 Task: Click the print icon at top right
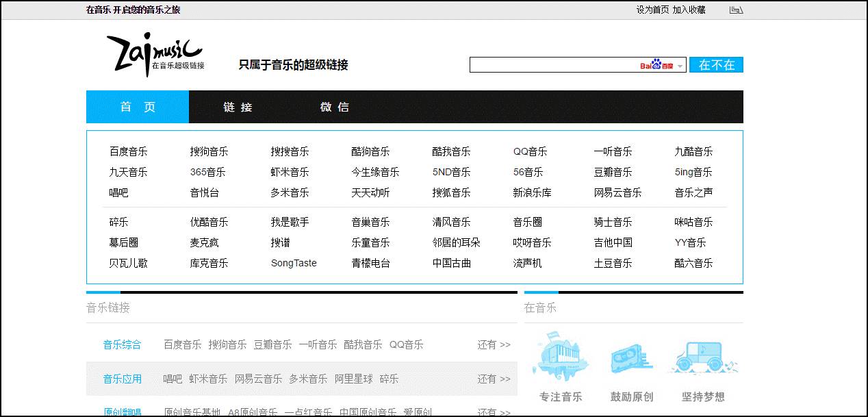point(736,10)
